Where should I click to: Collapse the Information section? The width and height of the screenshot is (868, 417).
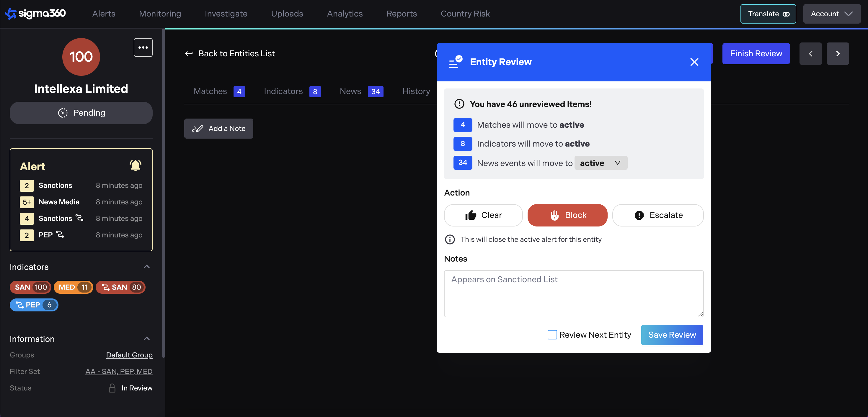(146, 339)
